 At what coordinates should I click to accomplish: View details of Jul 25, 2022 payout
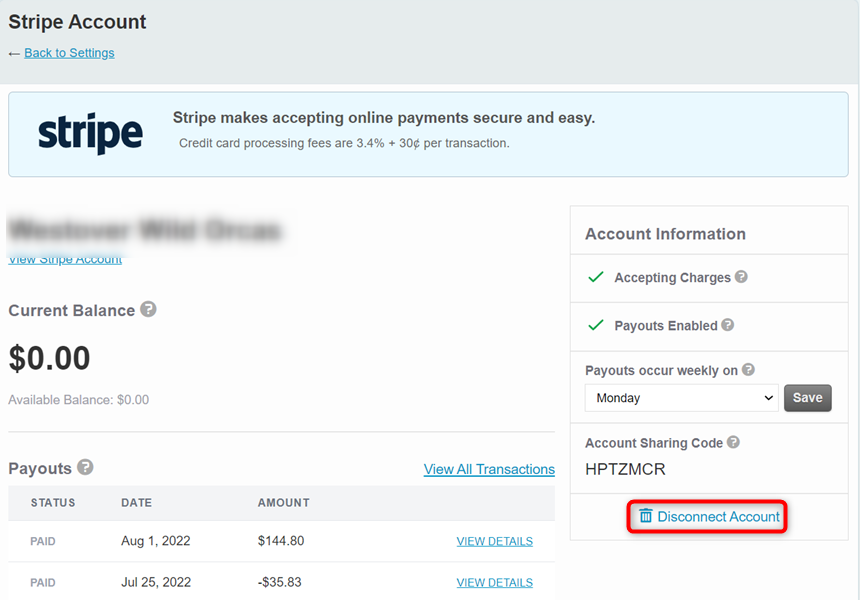point(494,582)
